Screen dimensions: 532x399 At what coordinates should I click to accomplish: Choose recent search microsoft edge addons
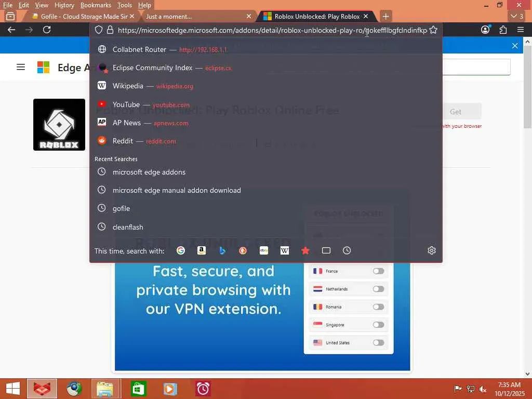click(x=265, y=172)
